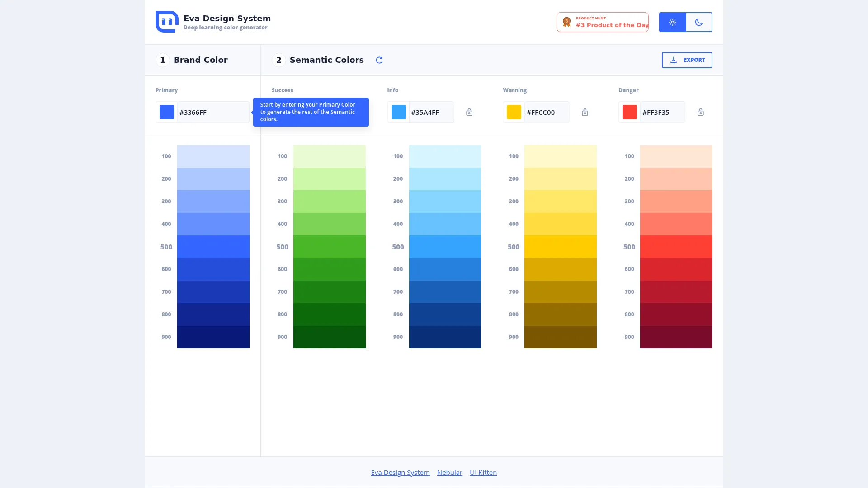The height and width of the screenshot is (488, 868).
Task: Select Danger 500 shade swatch
Action: [676, 247]
